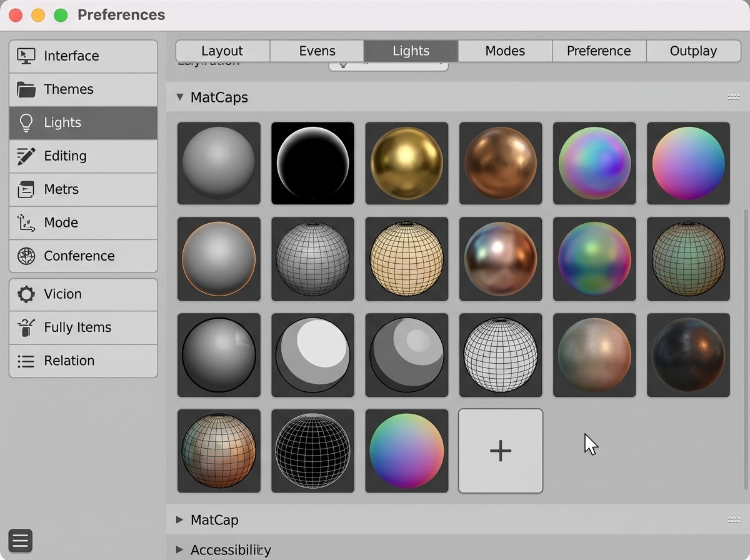
Task: Select the black wireframe sphere matcap
Action: pyautogui.click(x=312, y=451)
